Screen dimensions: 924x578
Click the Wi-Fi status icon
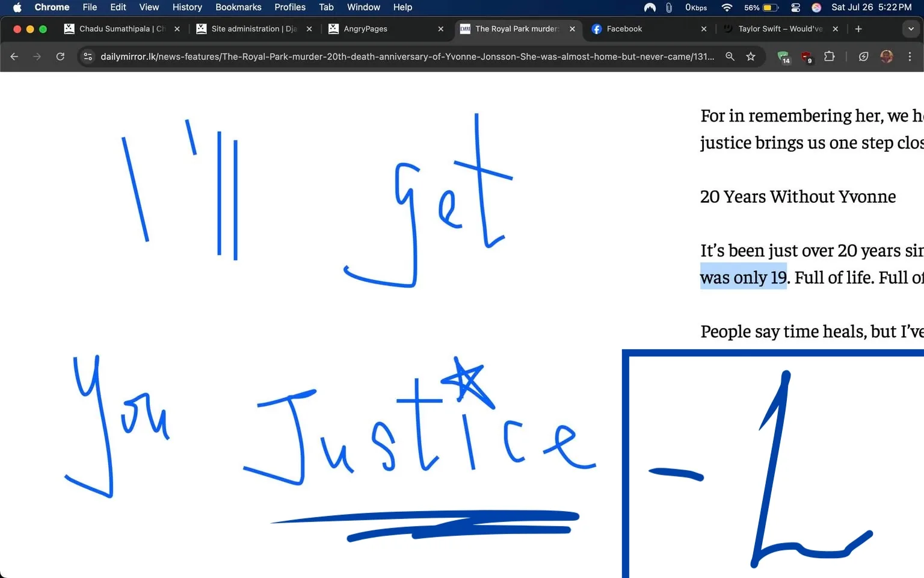(727, 8)
